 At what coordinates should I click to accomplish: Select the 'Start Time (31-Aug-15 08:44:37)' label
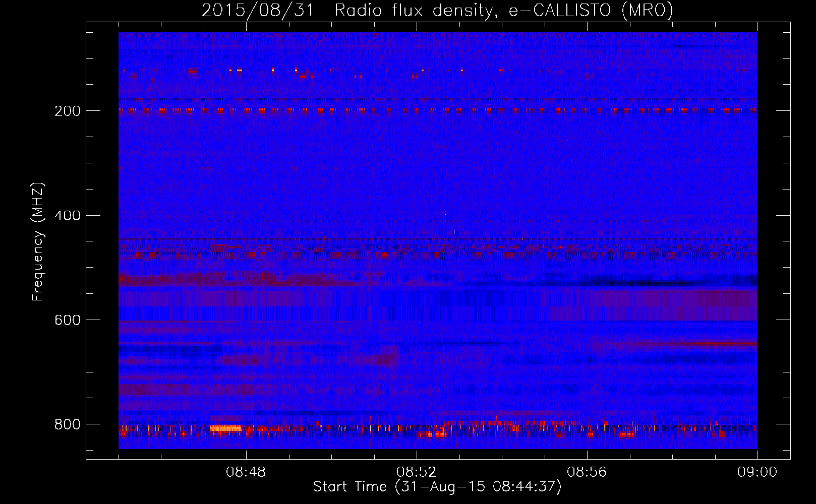[437, 487]
